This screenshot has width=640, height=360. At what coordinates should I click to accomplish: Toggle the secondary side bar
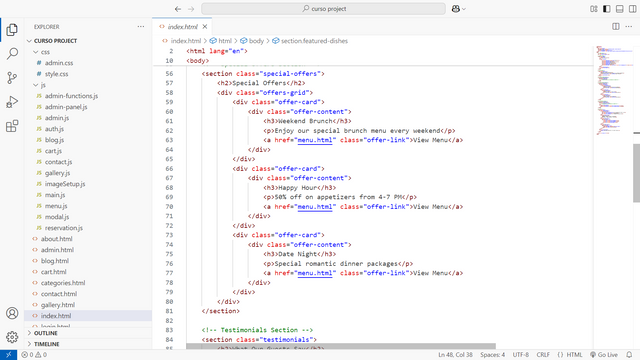[x=633, y=9]
